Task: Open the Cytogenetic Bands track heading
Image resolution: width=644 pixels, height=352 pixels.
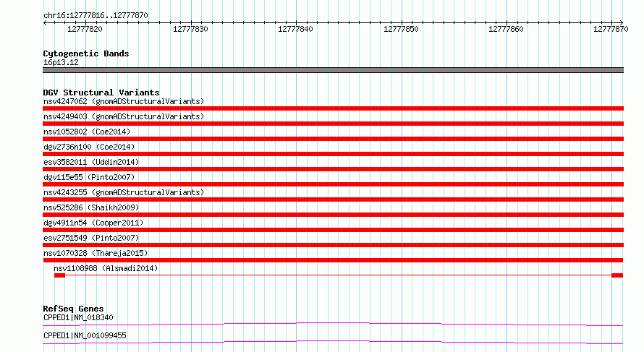Action: [86, 53]
